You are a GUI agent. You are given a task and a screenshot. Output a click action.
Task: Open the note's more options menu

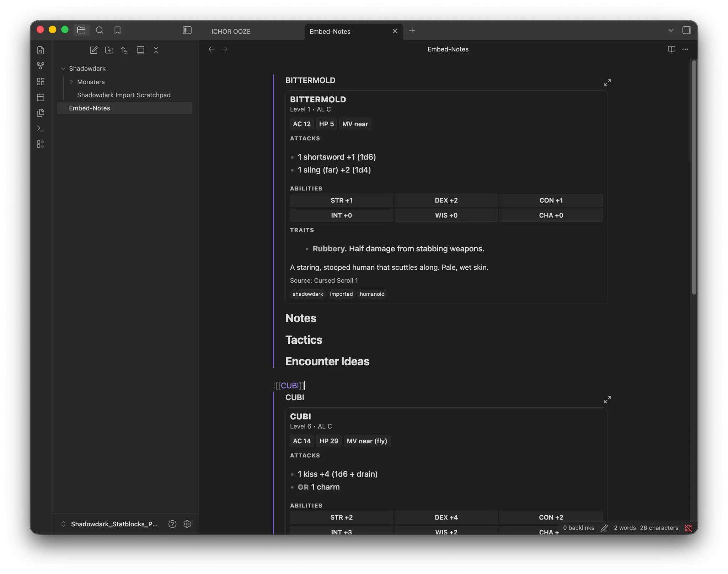[685, 49]
